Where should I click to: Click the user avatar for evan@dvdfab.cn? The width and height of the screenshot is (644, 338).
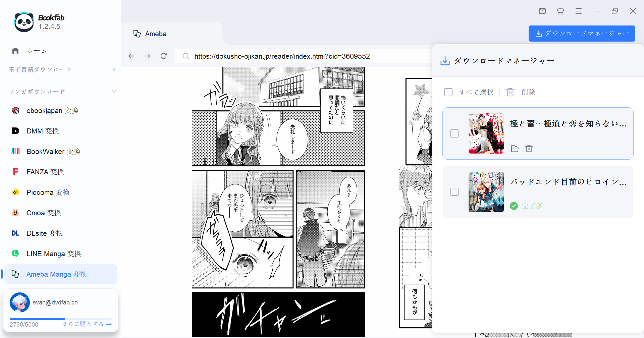coord(20,302)
